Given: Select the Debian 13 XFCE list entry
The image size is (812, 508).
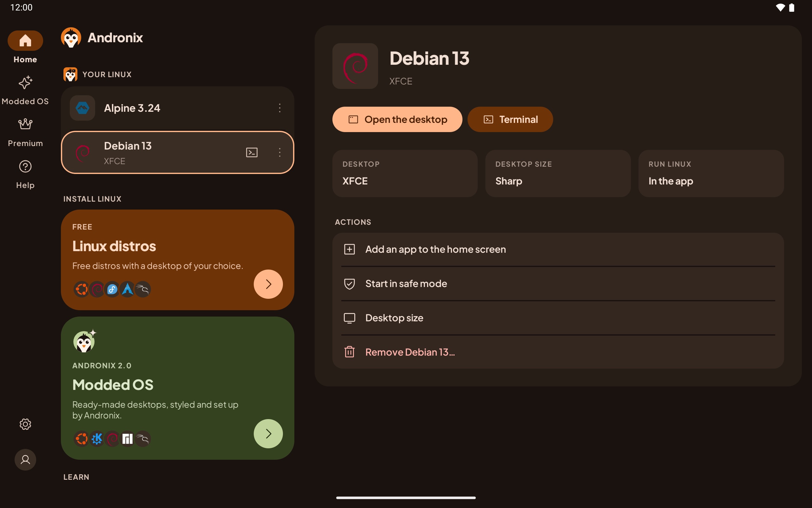Looking at the screenshot, I should click(178, 152).
